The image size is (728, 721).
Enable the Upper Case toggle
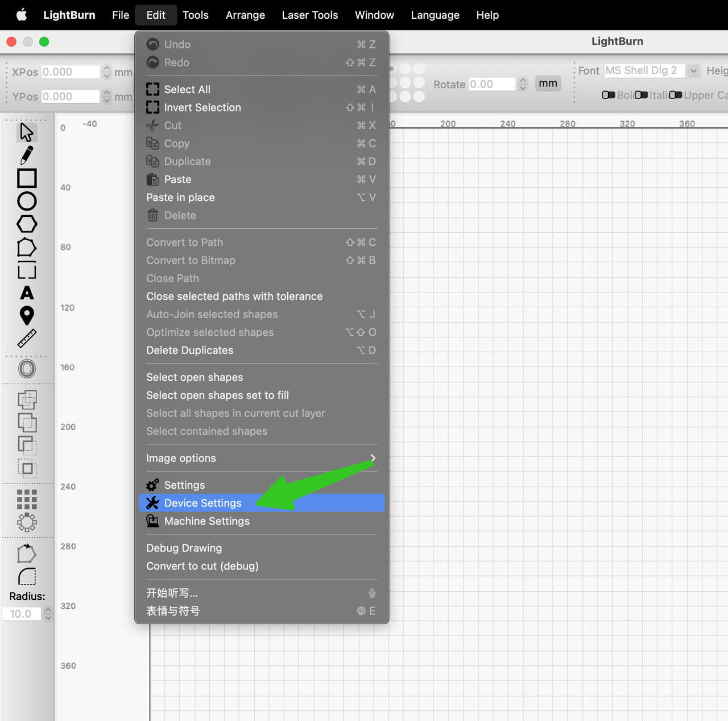(x=676, y=95)
